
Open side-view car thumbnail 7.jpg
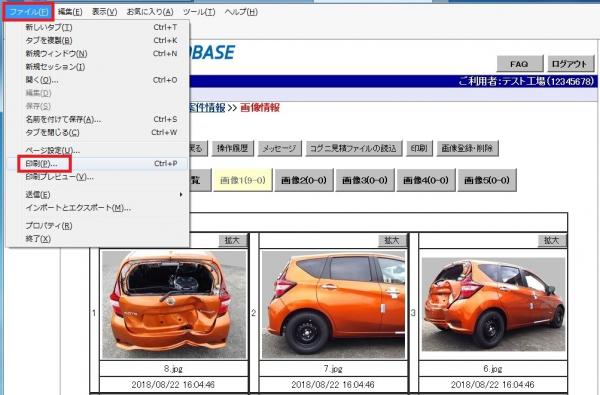click(333, 305)
